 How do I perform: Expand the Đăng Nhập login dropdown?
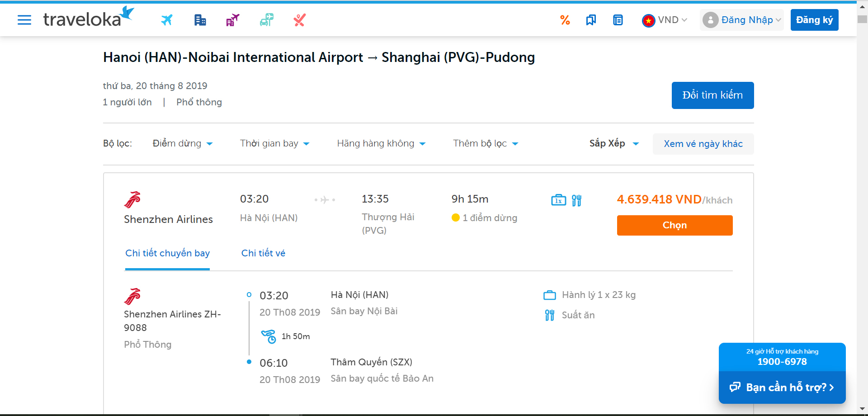click(x=751, y=20)
